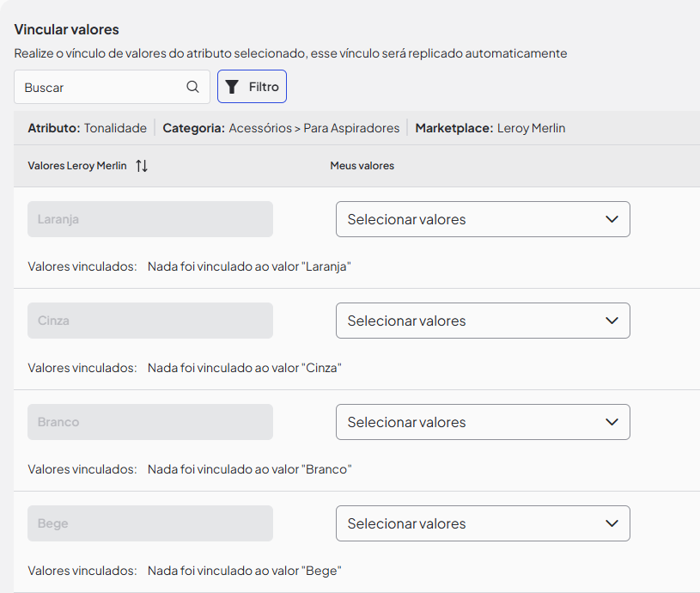The height and width of the screenshot is (593, 700).
Task: Click the Categoria Acessórios > Para Aspiradores label
Action: (x=281, y=128)
